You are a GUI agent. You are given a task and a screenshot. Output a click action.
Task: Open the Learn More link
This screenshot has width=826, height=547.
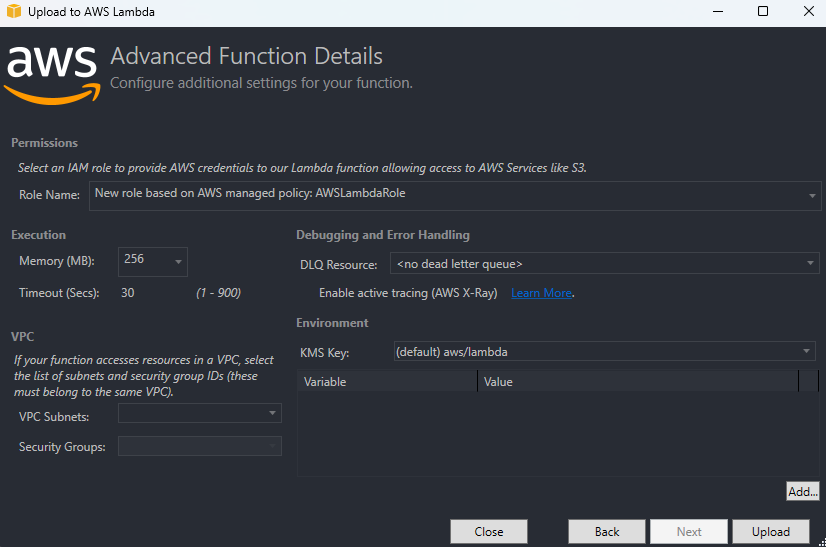tap(541, 293)
